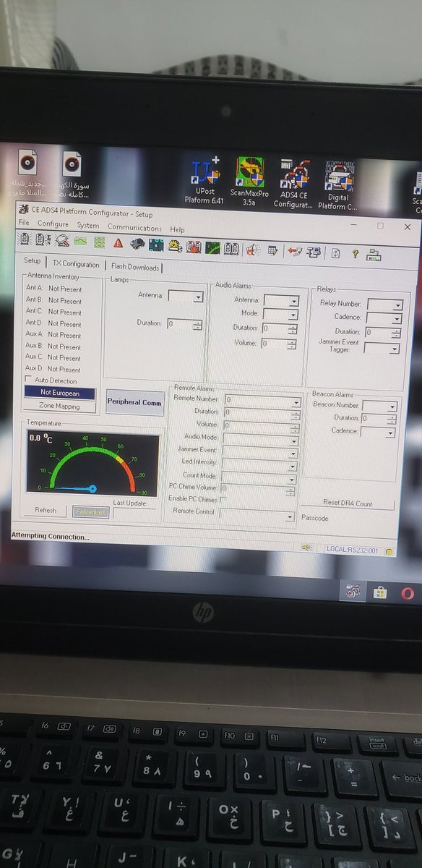Expand the Relay Number dropdown
Screen dimensions: 422x868
(384, 305)
